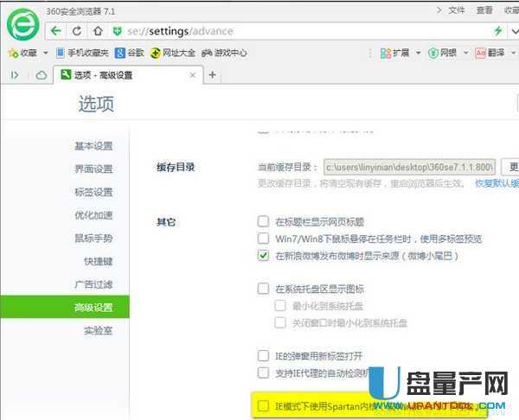
Task: Uncheck 在新浪微博发布微博时显示来源 option
Action: pyautogui.click(x=263, y=256)
